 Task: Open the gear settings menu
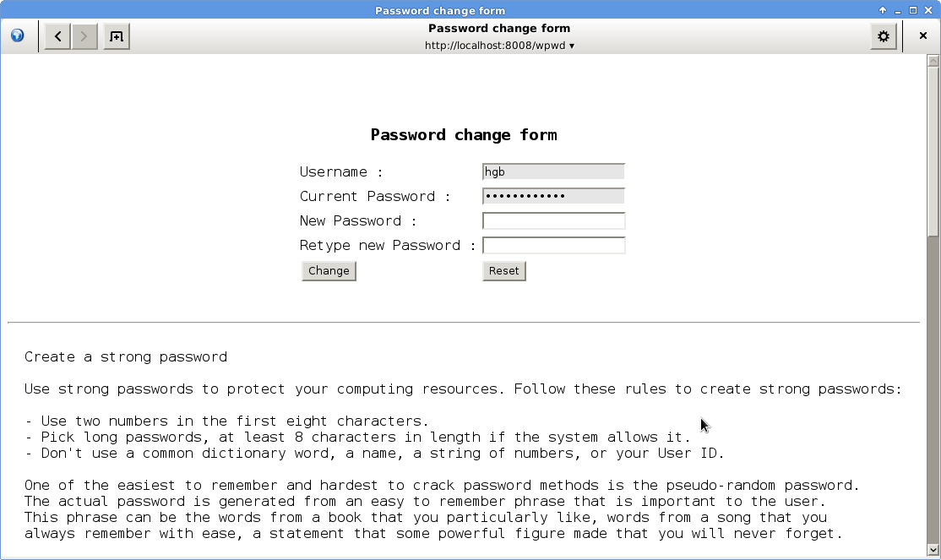click(x=884, y=36)
